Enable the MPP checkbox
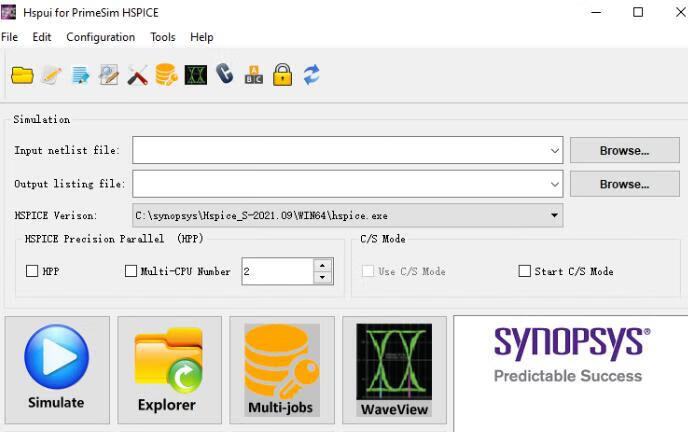The image size is (688, 432). coord(32,271)
